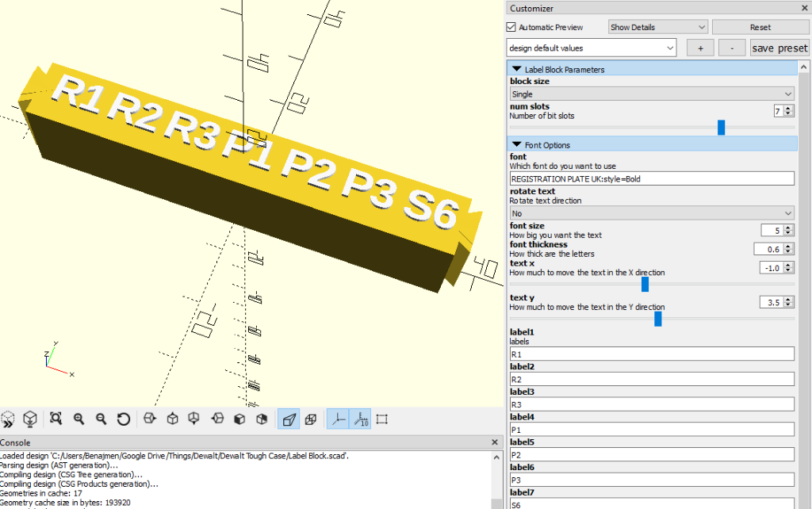
Task: Open the block size Single dropdown
Action: [x=652, y=94]
